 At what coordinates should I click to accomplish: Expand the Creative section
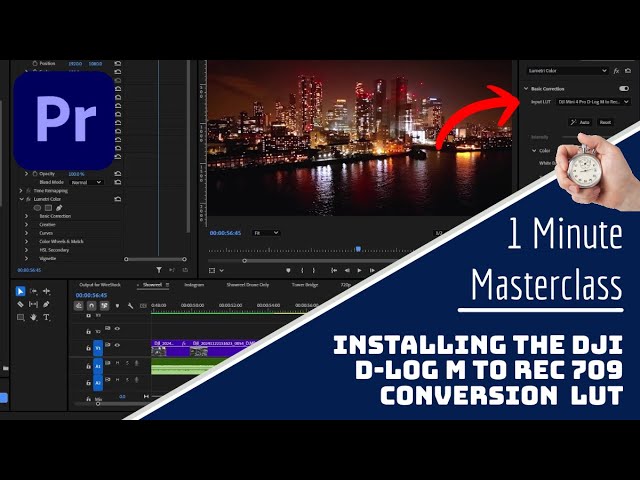27,224
